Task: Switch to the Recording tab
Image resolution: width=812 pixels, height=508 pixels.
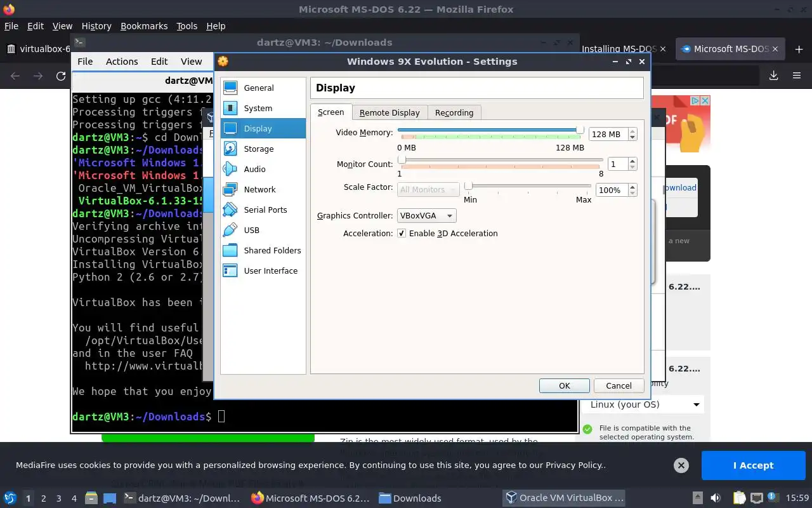Action: coord(454,112)
